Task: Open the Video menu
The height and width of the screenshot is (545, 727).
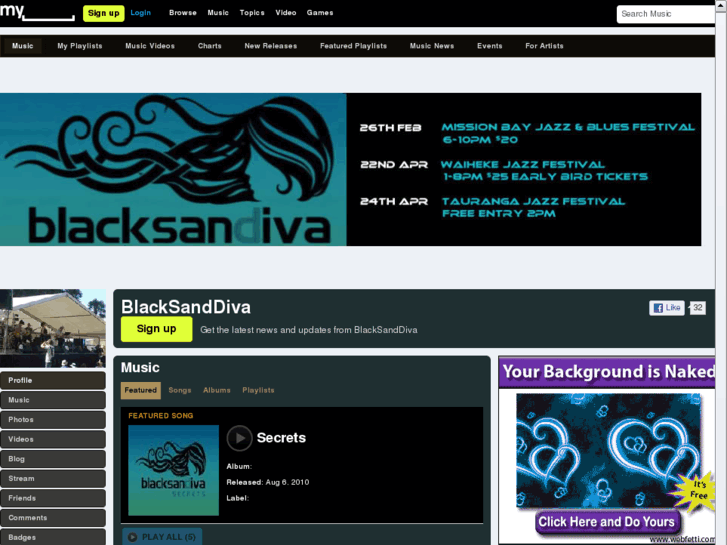Action: point(286,13)
